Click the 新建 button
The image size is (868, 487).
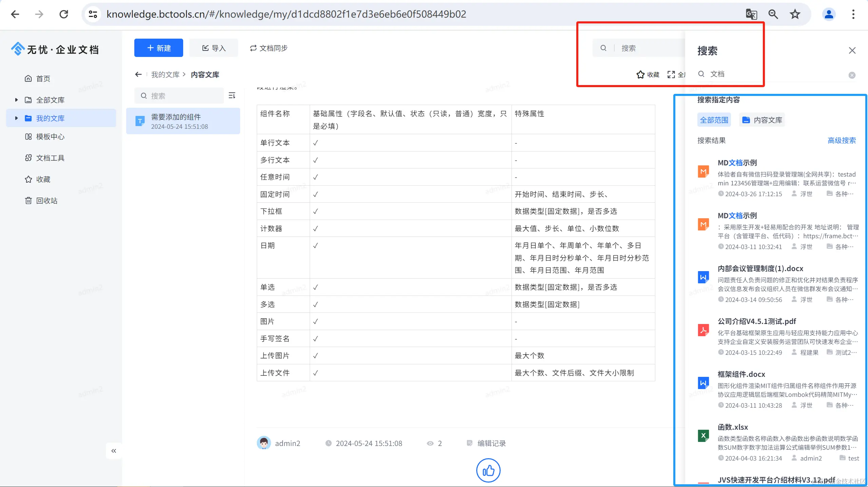(158, 48)
